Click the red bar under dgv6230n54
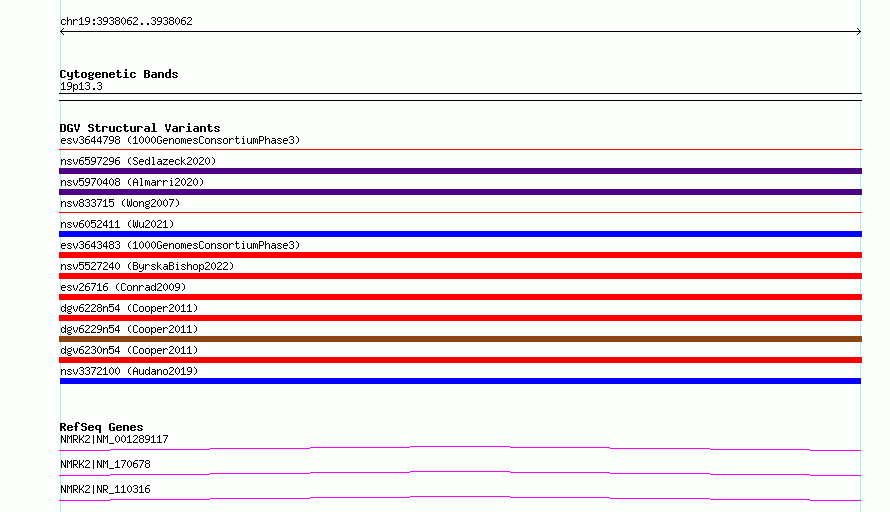Screen dimensions: 890x512 tap(460, 360)
